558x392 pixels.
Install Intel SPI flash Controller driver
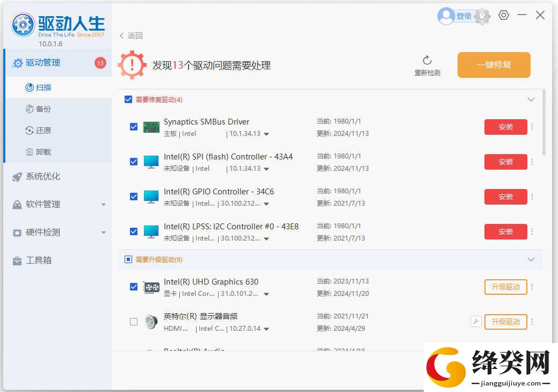click(x=506, y=162)
